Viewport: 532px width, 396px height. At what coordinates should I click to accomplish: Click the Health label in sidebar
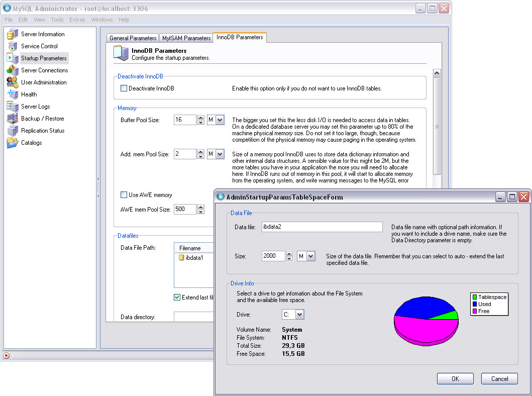click(29, 94)
